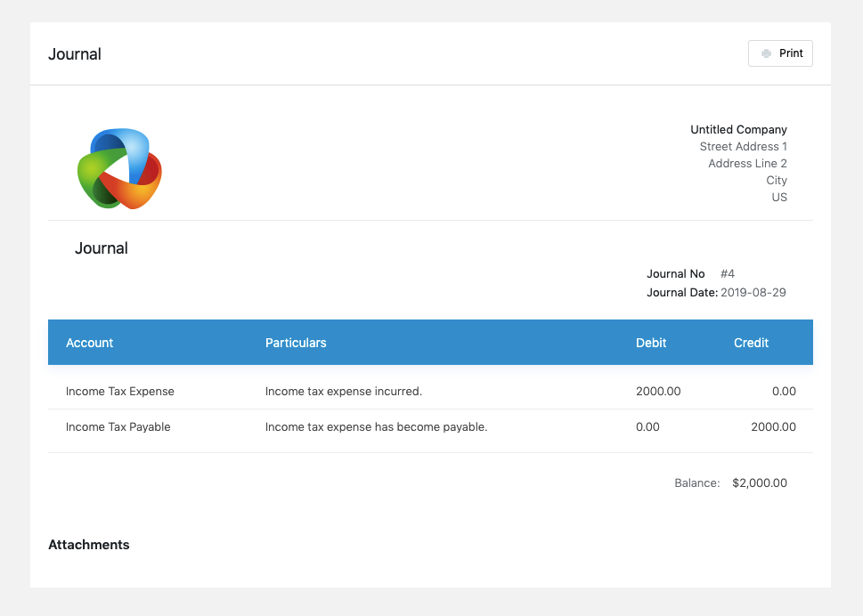Click the printer icon in Print button
The image size is (863, 616).
[766, 53]
